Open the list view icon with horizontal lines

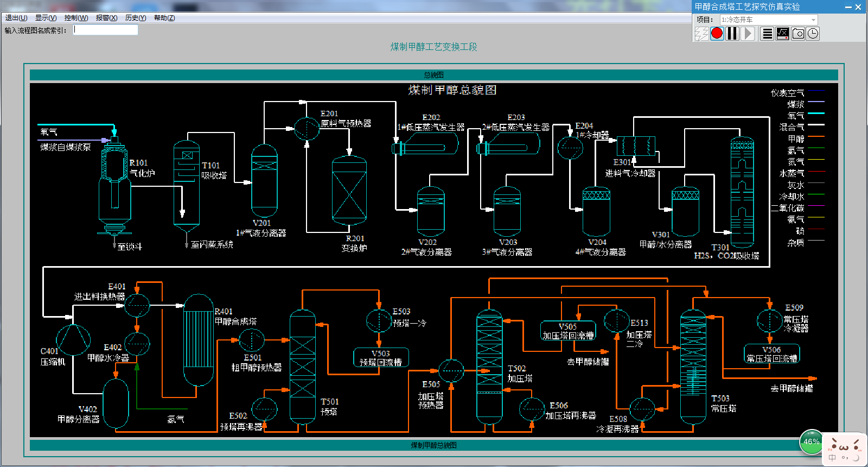[767, 34]
